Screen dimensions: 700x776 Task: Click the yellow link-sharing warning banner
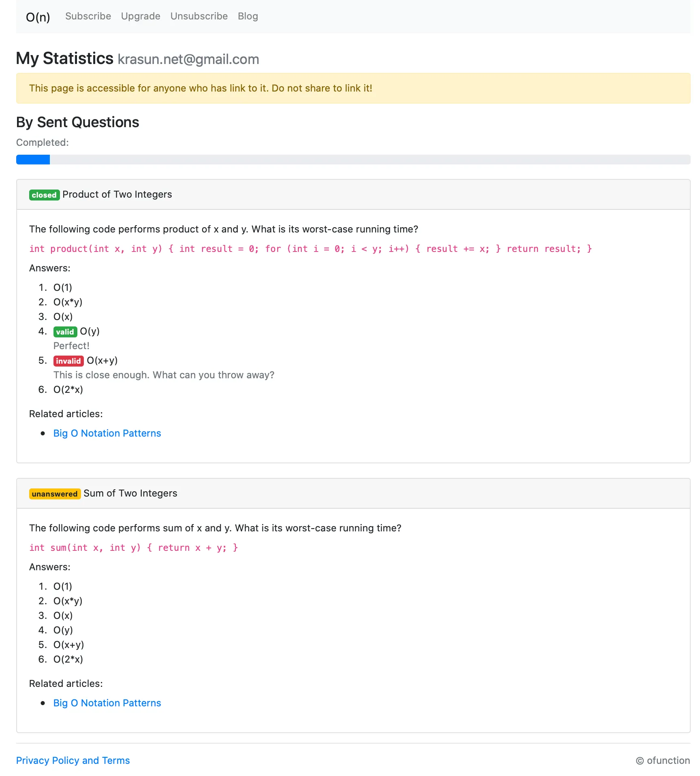coord(353,88)
